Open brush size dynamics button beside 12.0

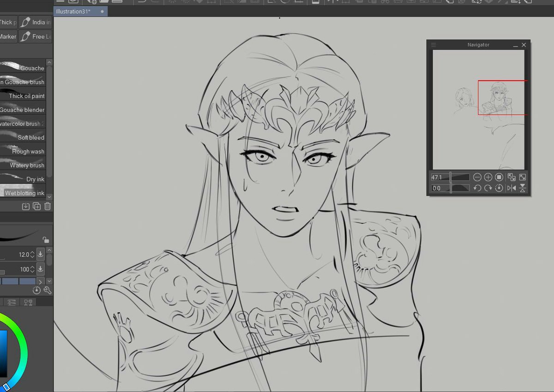41,254
